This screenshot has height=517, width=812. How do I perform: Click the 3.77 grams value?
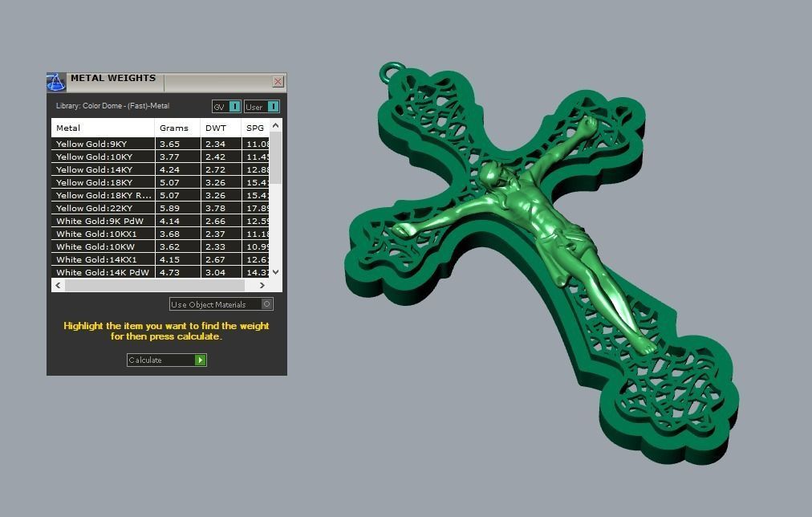[169, 157]
